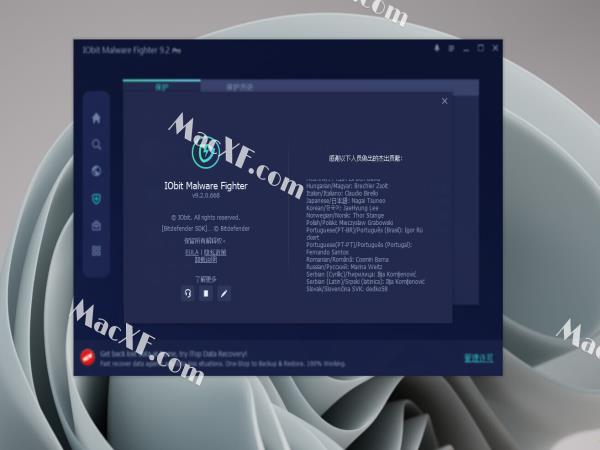Select the Portuguese(PT-BR) translator row
This screenshot has height=450, width=600.
tap(364, 234)
